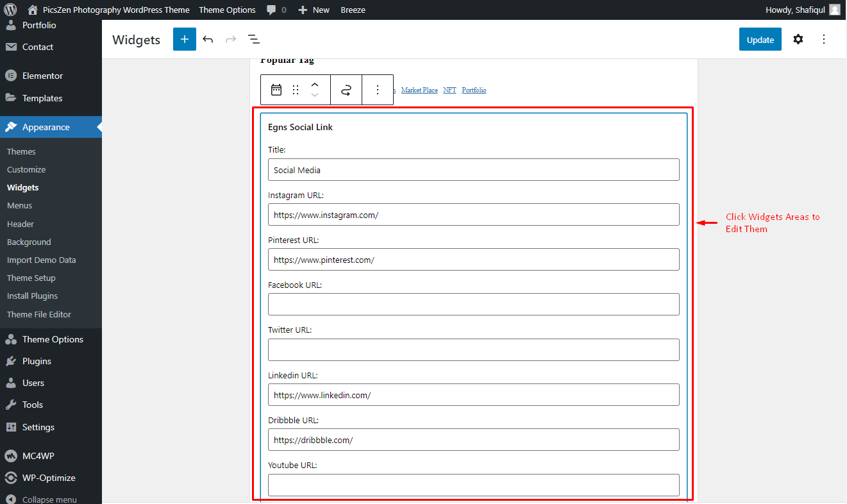
Task: Open block toolbar three-dot options
Action: click(378, 90)
